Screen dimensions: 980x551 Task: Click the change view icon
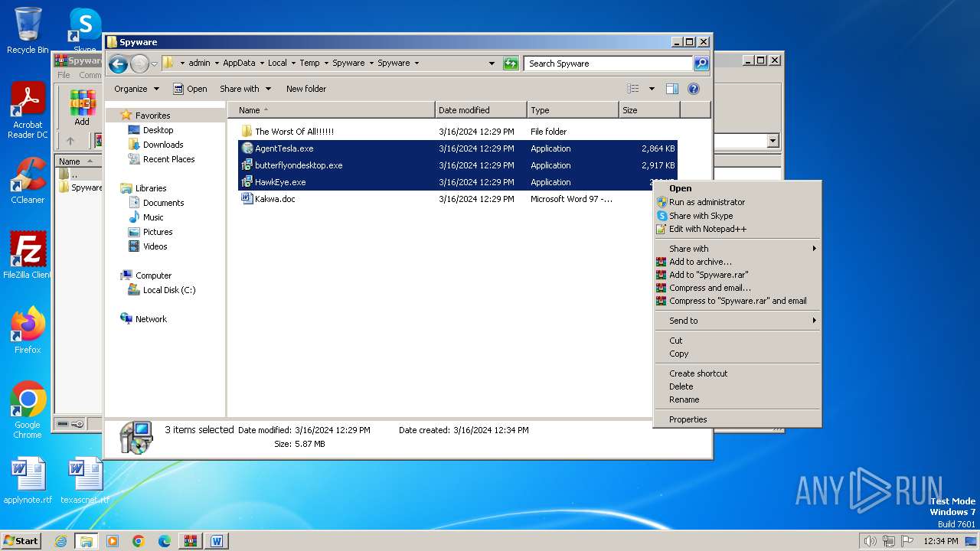pos(633,89)
